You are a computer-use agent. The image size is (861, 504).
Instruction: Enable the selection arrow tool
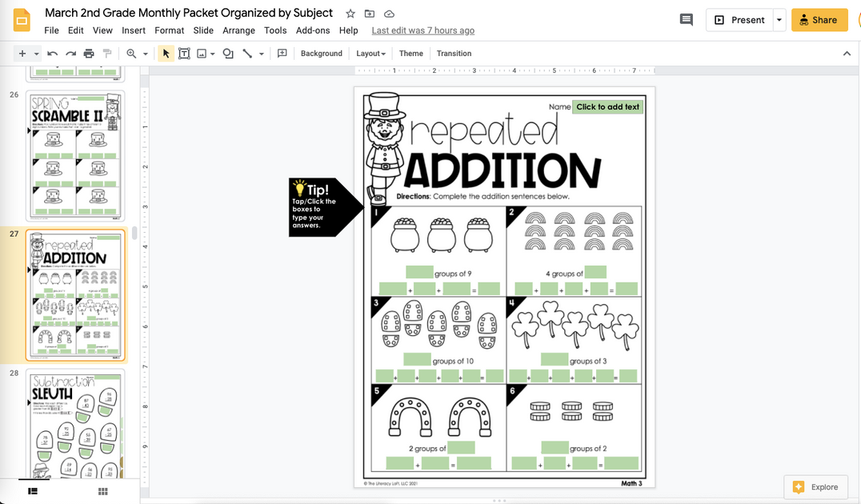click(x=166, y=53)
